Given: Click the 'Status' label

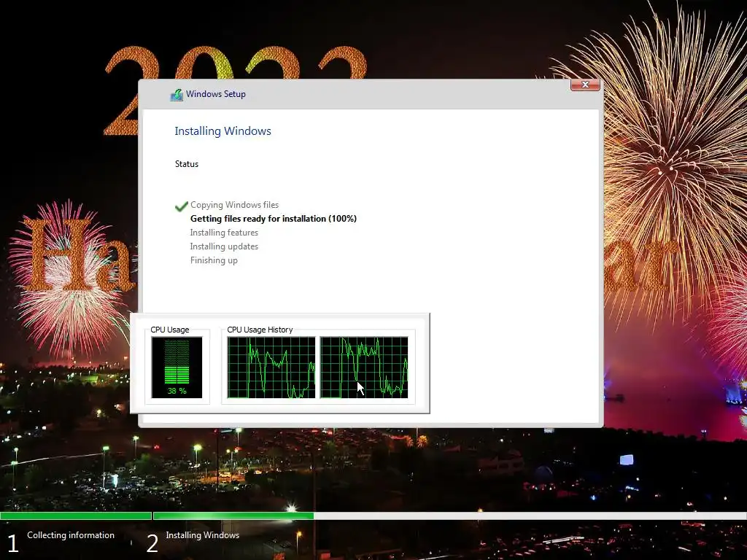Looking at the screenshot, I should click(x=186, y=164).
